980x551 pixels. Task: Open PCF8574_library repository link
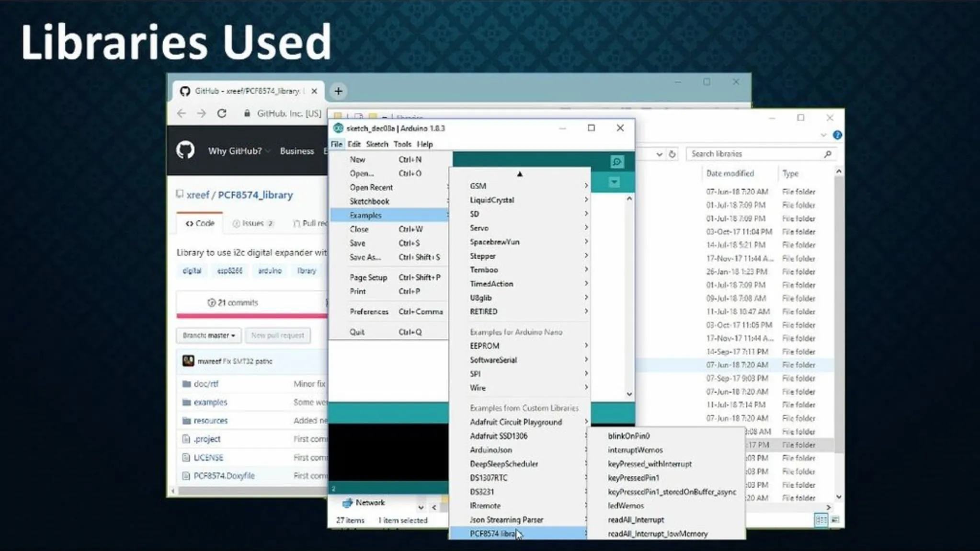pos(255,195)
